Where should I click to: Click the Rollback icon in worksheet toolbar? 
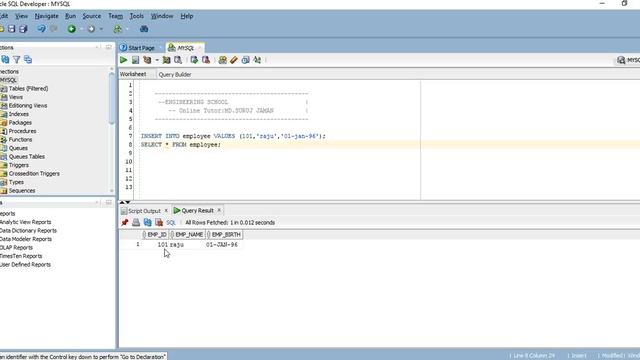(206, 60)
